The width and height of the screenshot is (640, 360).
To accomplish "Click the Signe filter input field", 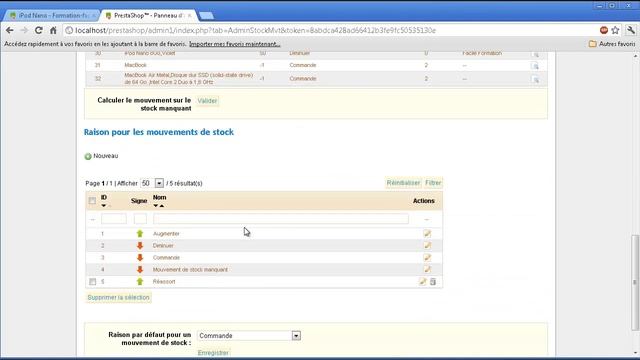I will (x=140, y=219).
